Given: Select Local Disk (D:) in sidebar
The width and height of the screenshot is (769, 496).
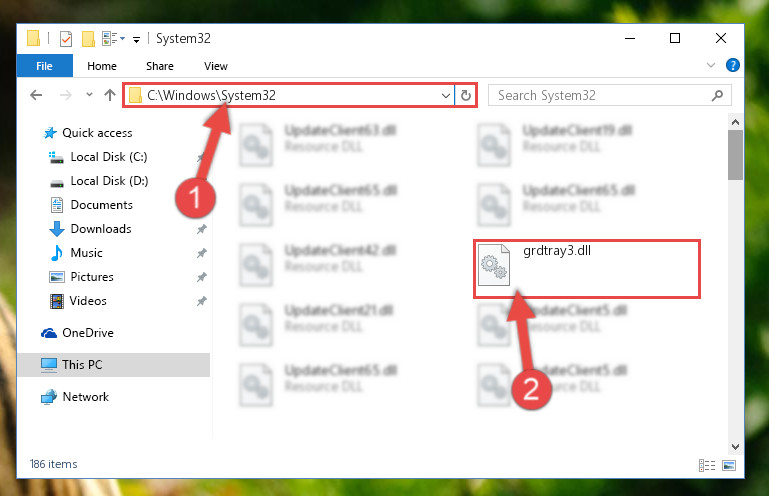Looking at the screenshot, I should click(109, 181).
